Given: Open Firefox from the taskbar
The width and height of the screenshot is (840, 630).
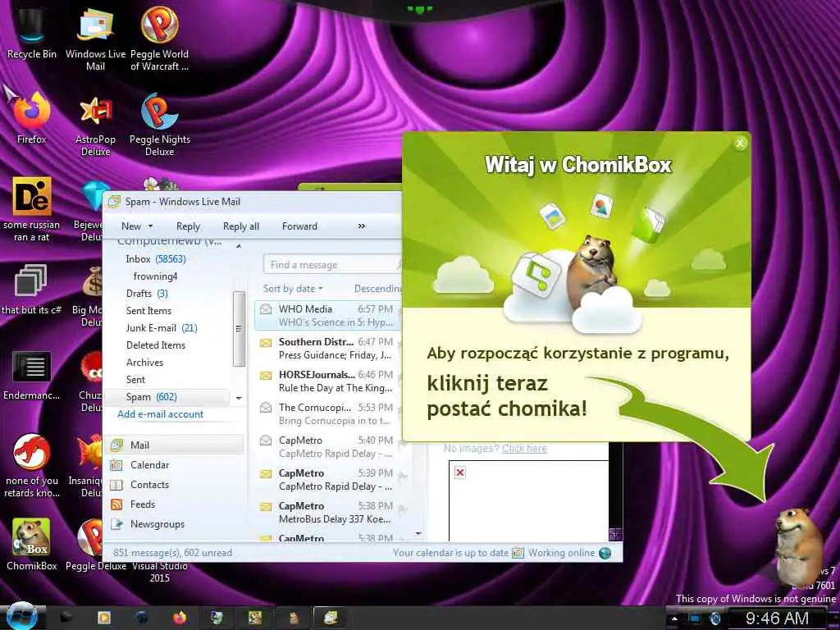Looking at the screenshot, I should tap(180, 618).
